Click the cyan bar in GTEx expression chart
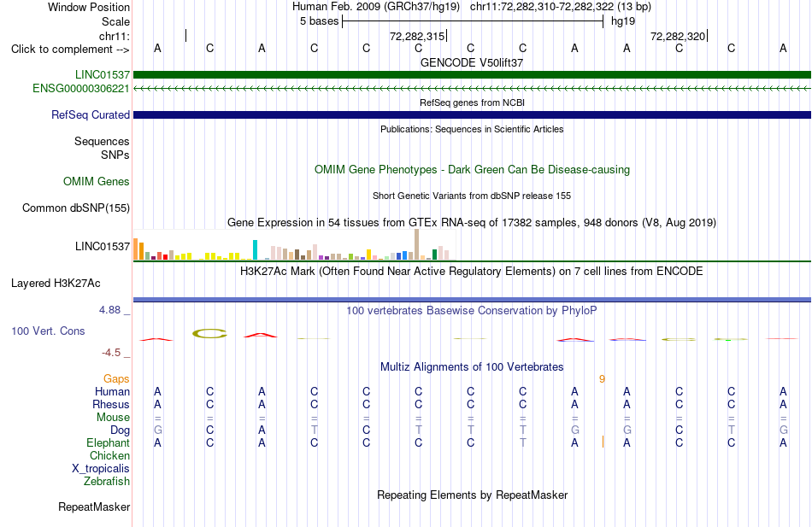This screenshot has height=527, width=812. [x=255, y=249]
